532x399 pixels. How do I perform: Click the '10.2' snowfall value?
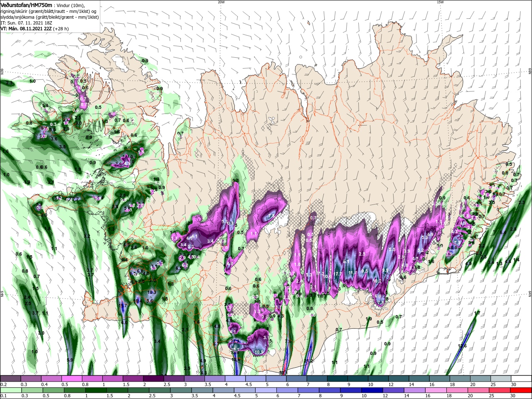[x=377, y=281]
